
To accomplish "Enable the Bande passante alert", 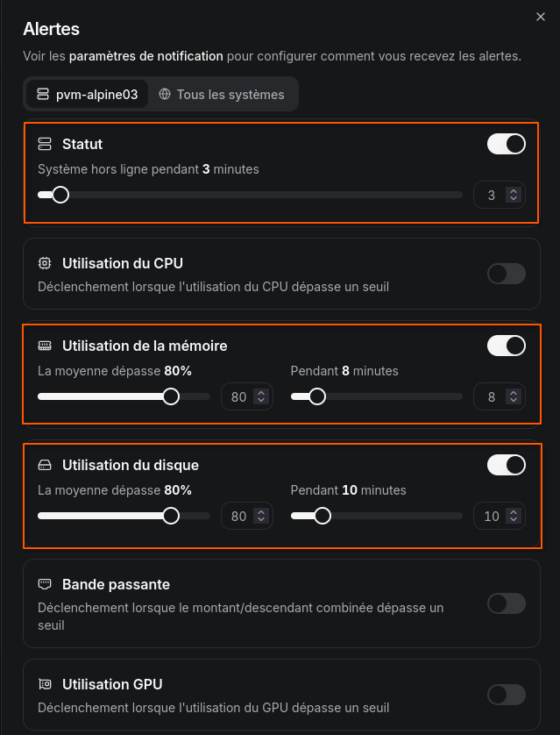I will [x=506, y=603].
